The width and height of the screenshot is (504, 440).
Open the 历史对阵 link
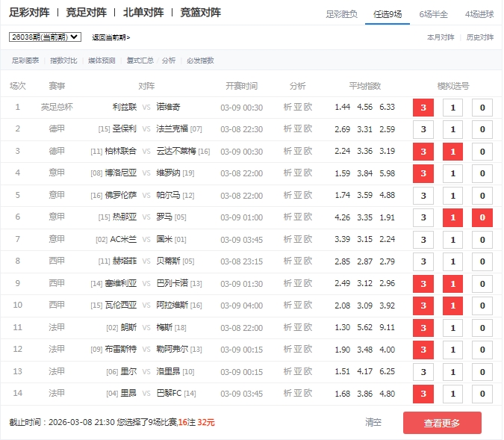[479, 37]
